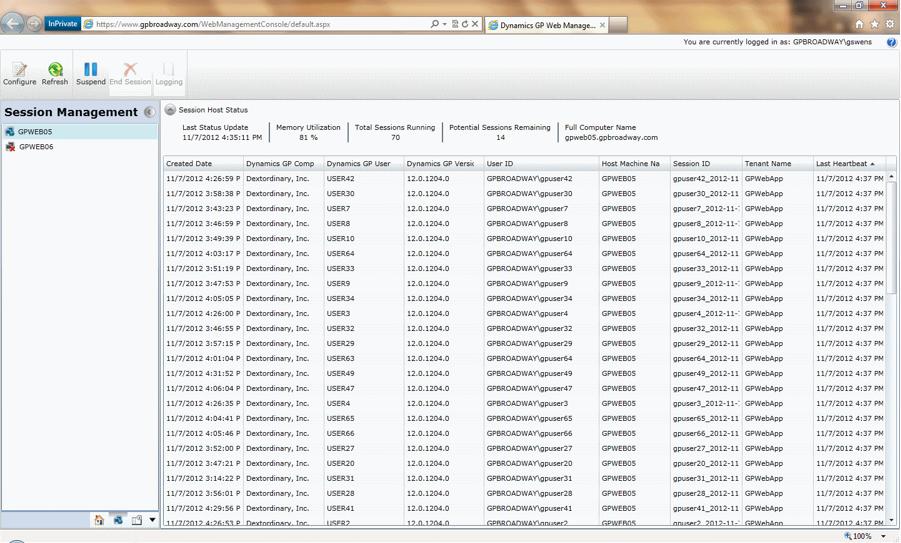Sort by Host Machine Name column header
This screenshot has width=901, height=543.
(x=635, y=164)
